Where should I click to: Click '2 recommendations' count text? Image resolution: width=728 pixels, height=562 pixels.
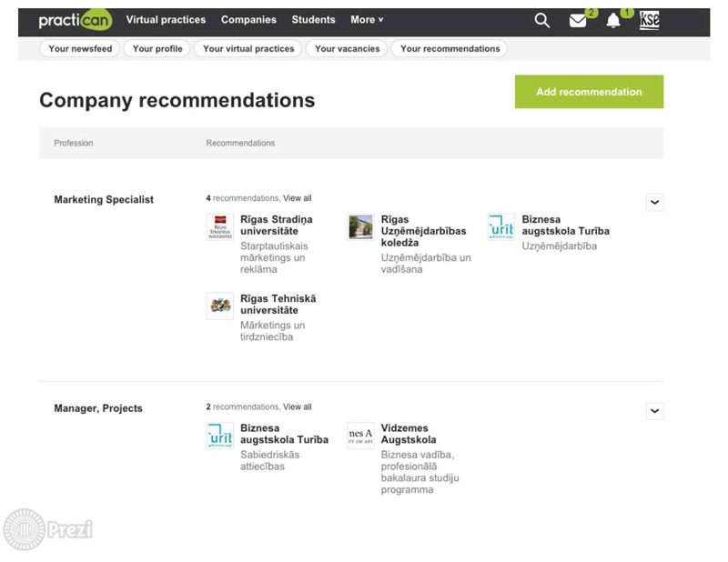242,407
